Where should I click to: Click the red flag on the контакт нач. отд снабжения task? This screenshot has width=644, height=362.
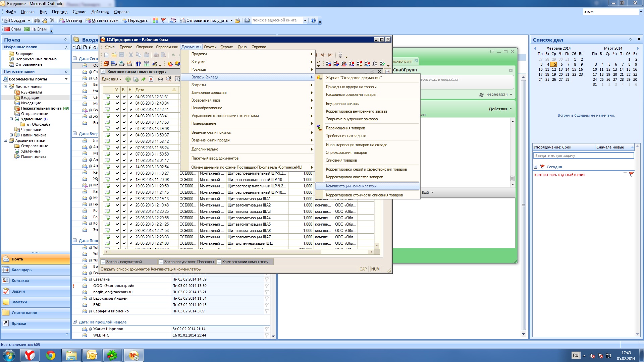point(631,174)
